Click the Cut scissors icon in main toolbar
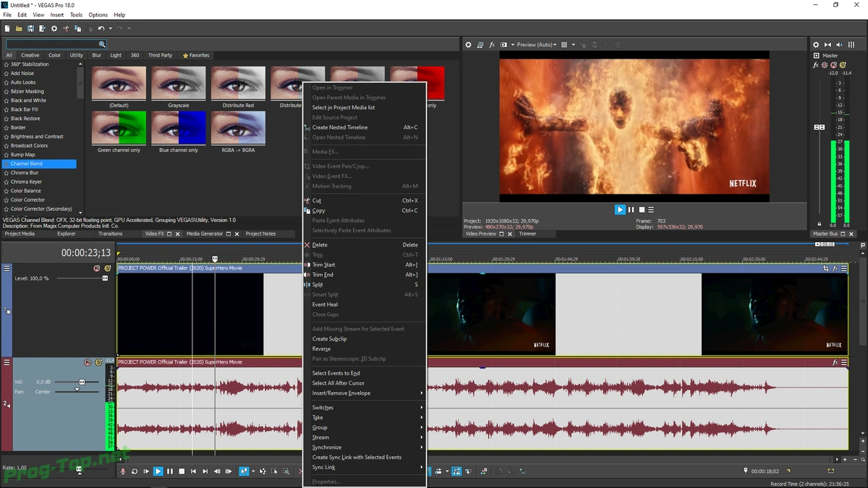868x488 pixels. tap(65, 28)
